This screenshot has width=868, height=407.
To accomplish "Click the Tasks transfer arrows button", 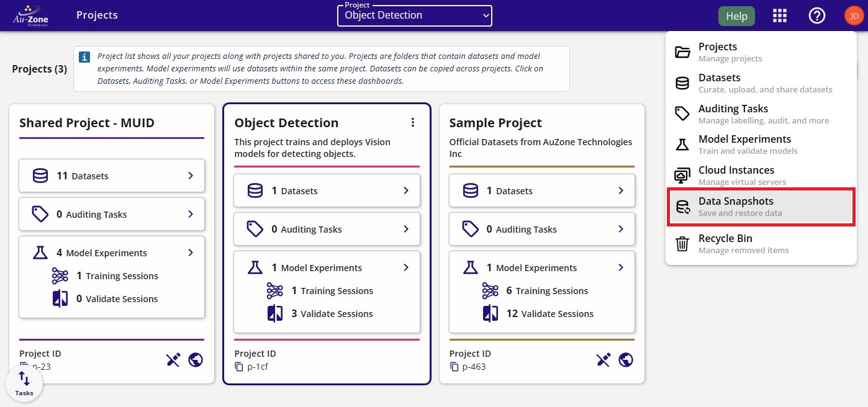I will (24, 383).
